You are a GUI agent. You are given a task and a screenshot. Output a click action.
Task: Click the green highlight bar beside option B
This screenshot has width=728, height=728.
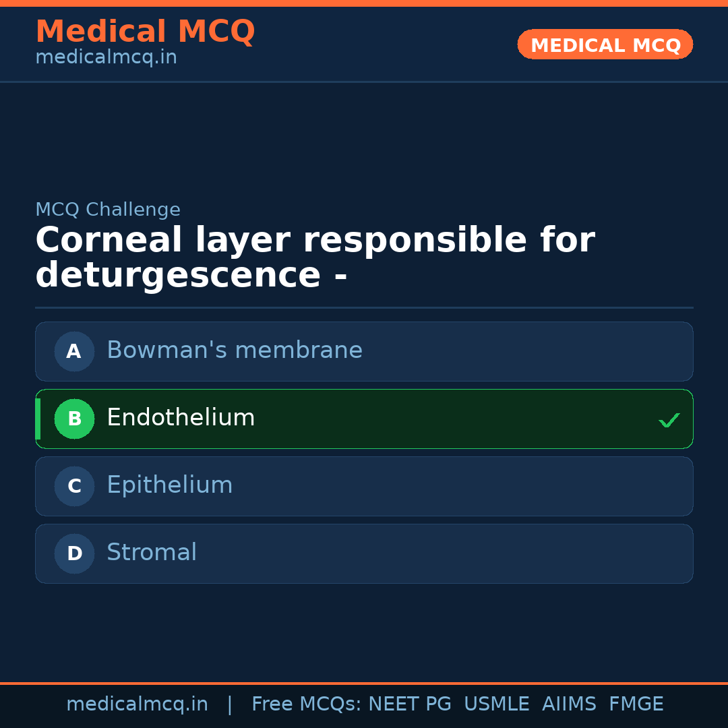click(x=37, y=419)
